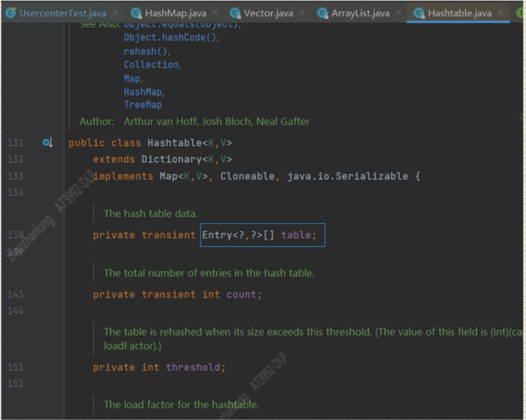This screenshot has height=420, width=526.
Task: Click the 'implements' keyword
Action: [123, 176]
